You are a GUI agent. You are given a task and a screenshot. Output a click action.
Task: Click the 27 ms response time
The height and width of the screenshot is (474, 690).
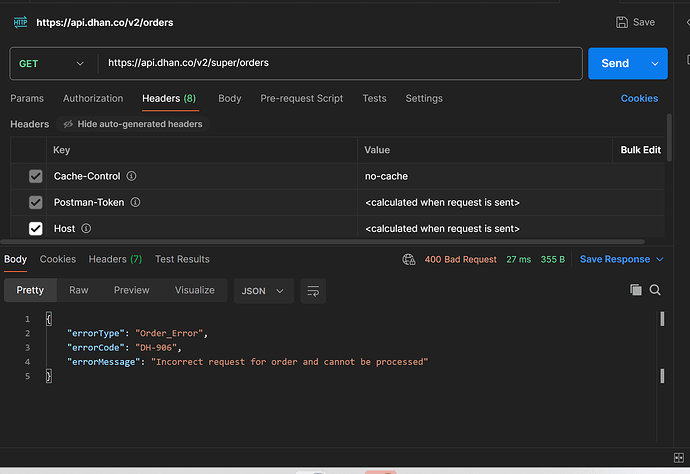[518, 259]
